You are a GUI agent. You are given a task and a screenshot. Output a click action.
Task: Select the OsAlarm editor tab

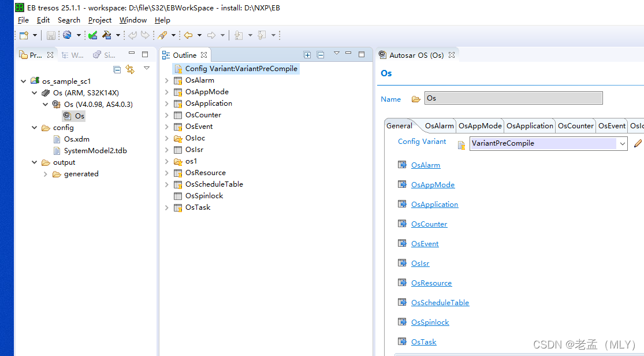click(439, 126)
